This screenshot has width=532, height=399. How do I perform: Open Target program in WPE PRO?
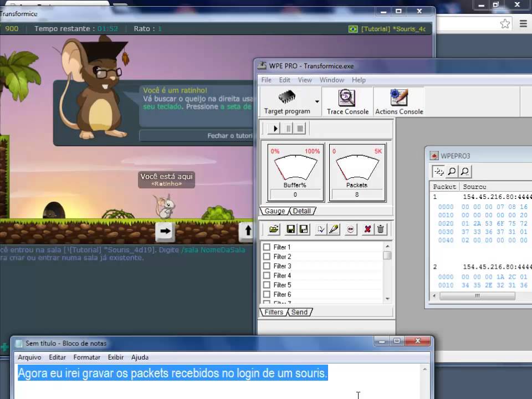(x=287, y=102)
